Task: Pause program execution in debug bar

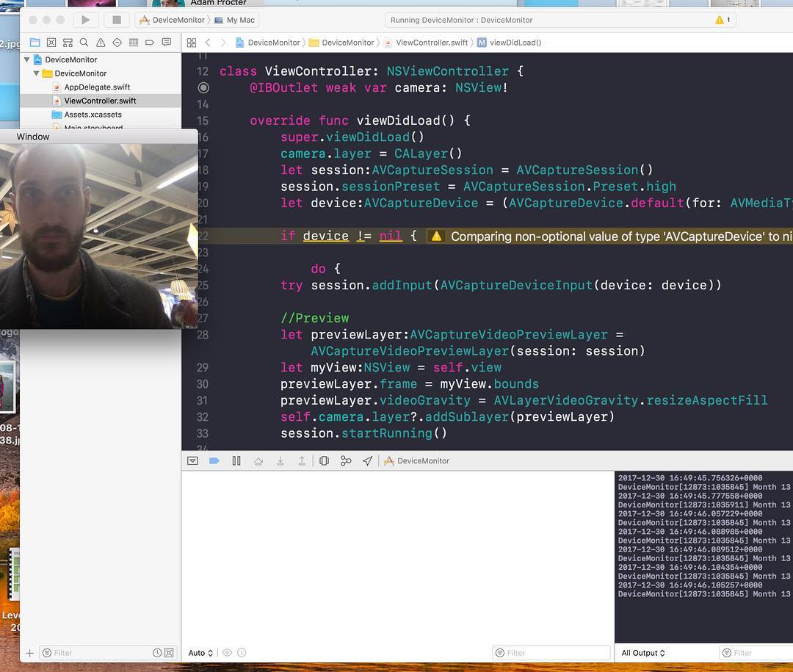Action: pyautogui.click(x=236, y=461)
